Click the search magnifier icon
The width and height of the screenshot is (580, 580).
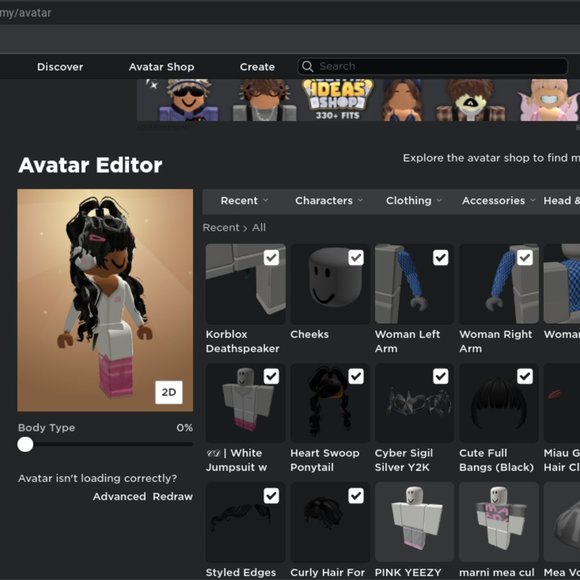tap(307, 66)
